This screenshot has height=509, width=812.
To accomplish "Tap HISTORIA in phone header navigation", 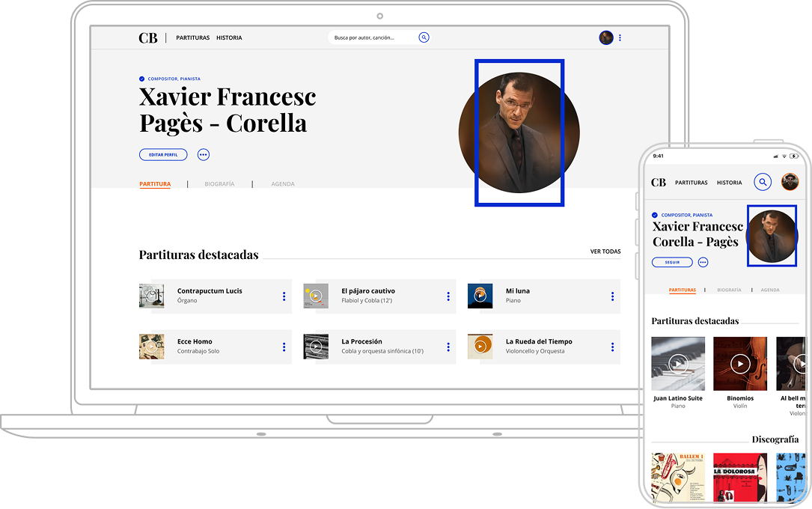I will pyautogui.click(x=729, y=183).
